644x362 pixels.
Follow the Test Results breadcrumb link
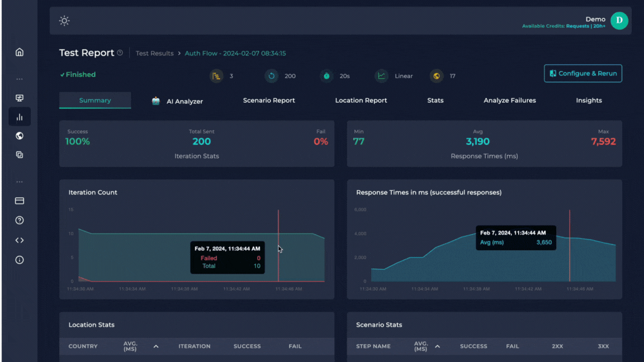(x=154, y=54)
